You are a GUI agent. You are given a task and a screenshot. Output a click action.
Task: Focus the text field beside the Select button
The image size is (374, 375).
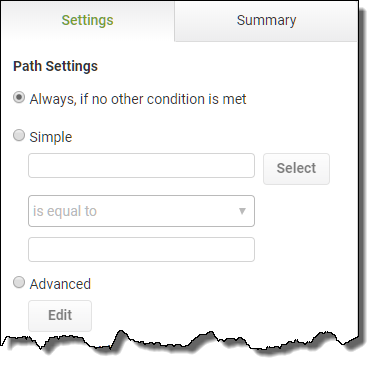coord(141,166)
